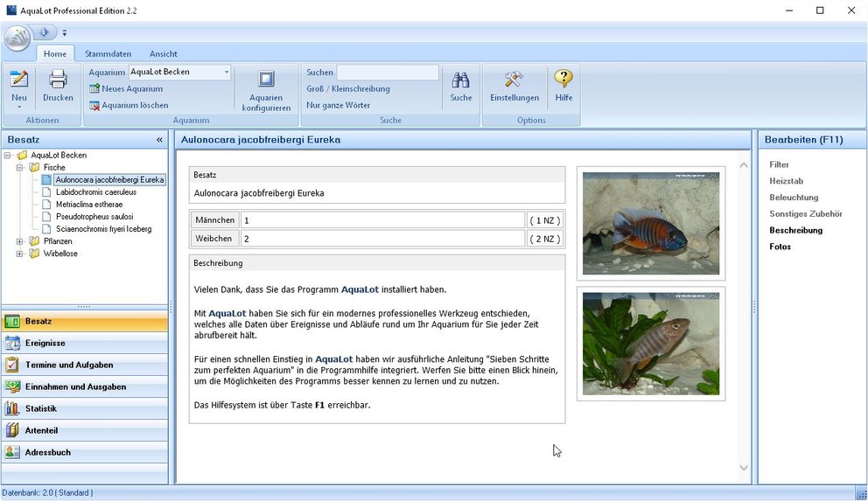
Task: Open the Aquarium combo box dropdown
Action: (x=226, y=72)
